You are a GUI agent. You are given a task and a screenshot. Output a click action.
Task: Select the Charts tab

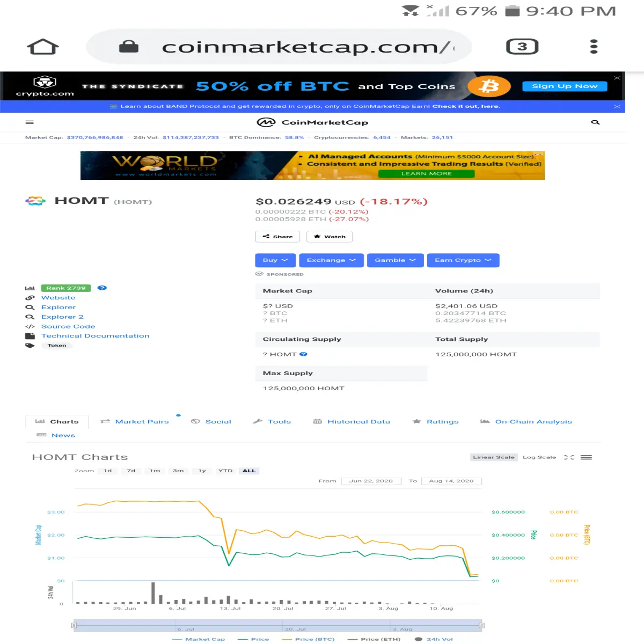57,422
